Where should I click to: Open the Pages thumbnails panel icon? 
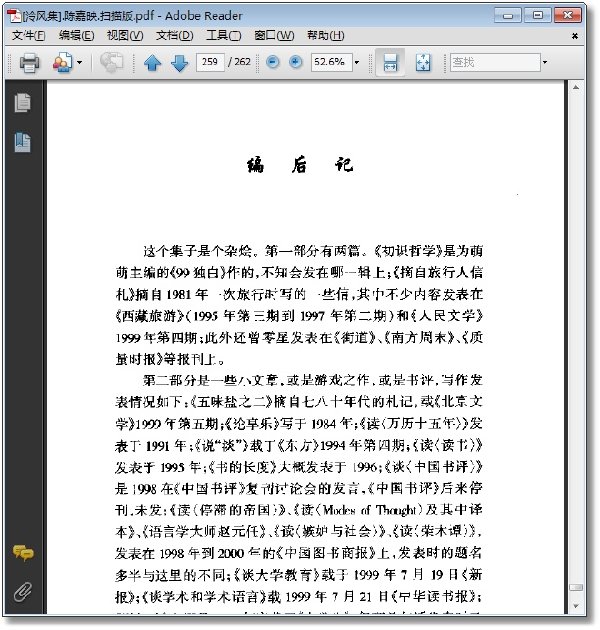click(x=22, y=103)
